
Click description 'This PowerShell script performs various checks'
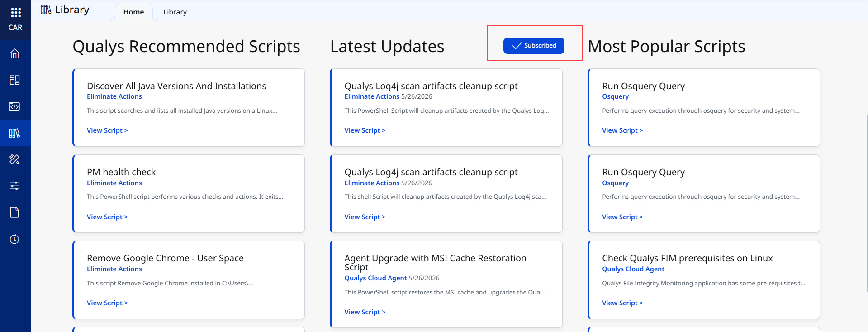185,197
